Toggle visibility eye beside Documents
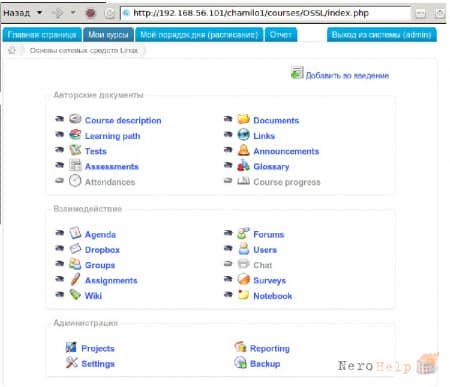The width and height of the screenshot is (450, 387). (x=228, y=119)
